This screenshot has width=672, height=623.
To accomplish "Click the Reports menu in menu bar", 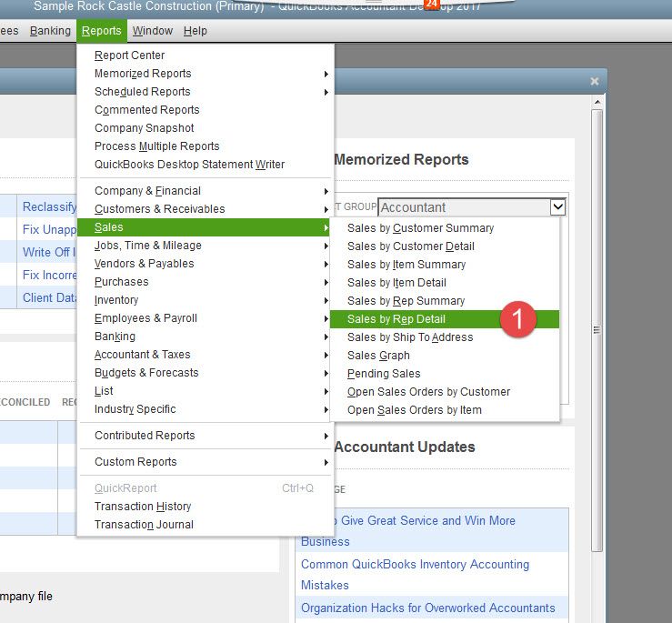I will pyautogui.click(x=102, y=31).
